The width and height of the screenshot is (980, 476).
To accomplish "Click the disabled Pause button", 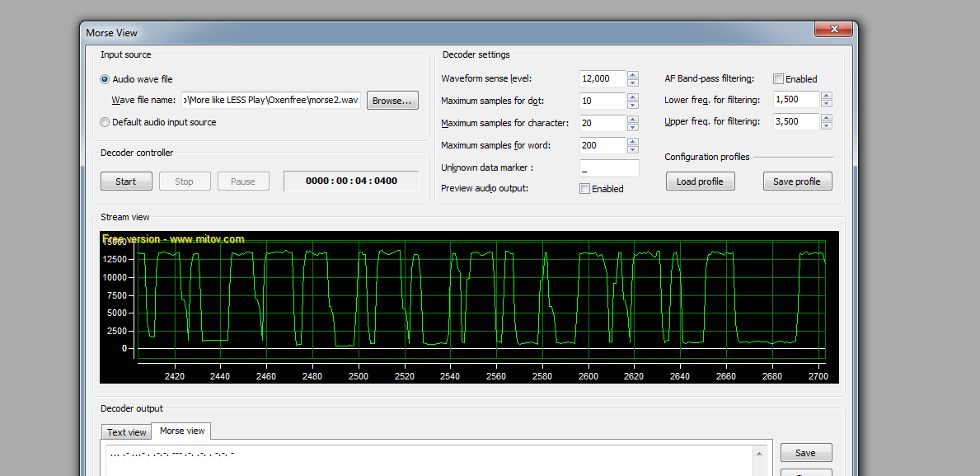I will 243,181.
